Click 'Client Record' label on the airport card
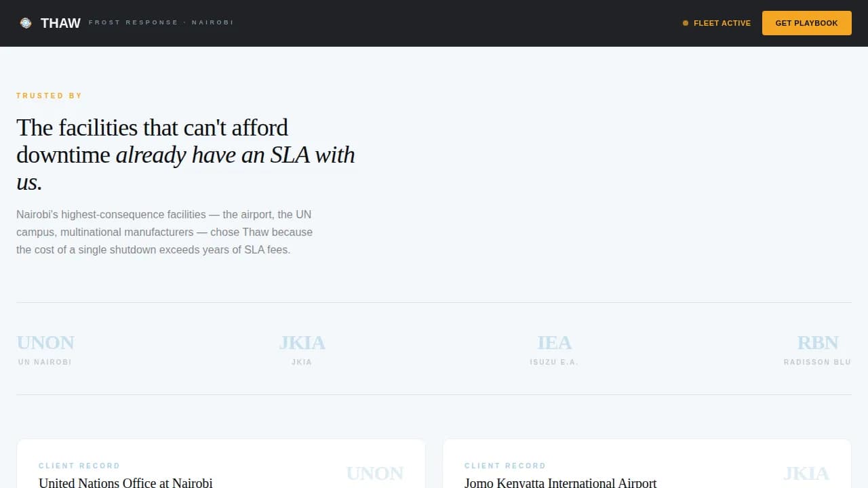Viewport: 868px width, 488px height. tap(505, 466)
